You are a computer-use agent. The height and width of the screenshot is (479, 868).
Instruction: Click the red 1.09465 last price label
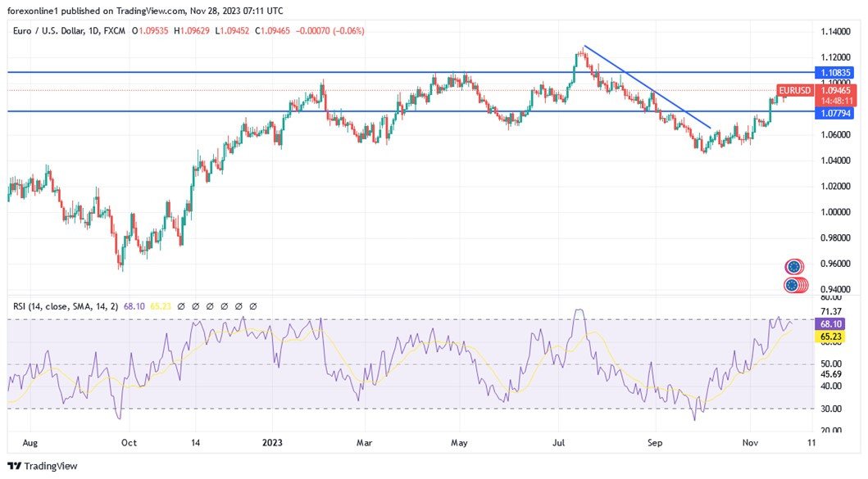pos(835,90)
